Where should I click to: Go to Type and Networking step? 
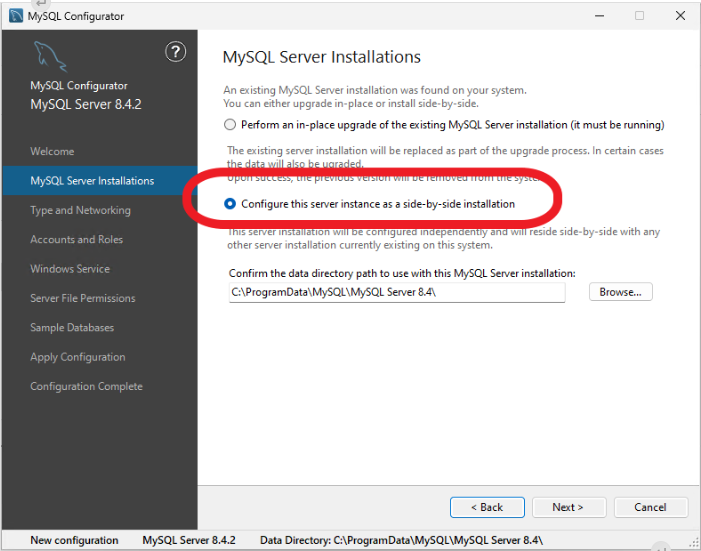click(80, 210)
